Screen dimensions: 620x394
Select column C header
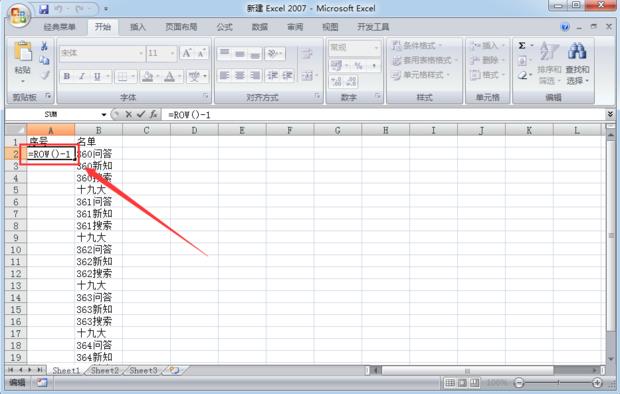146,130
